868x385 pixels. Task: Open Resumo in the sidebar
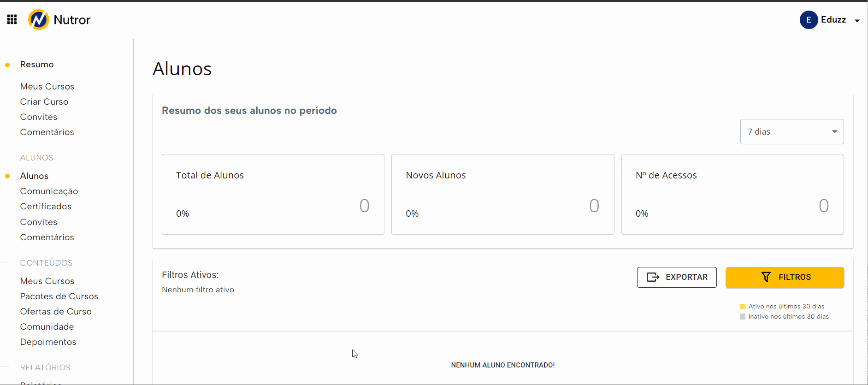coord(37,65)
